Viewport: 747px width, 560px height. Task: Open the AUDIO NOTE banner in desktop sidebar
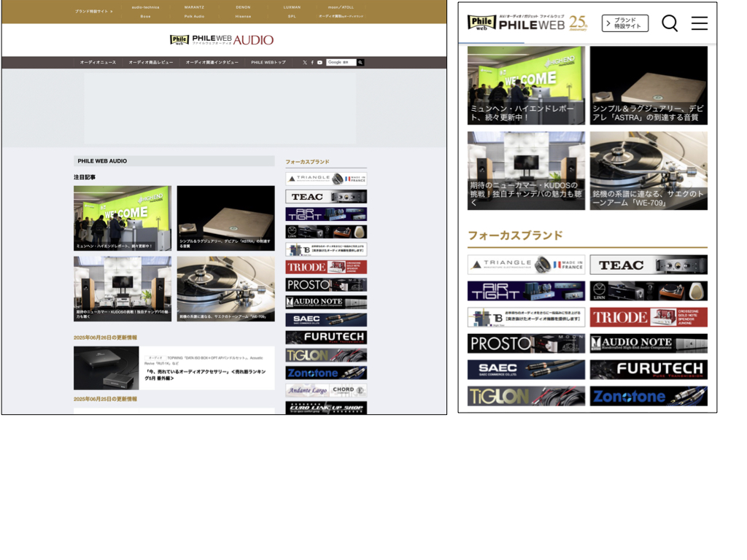(326, 303)
